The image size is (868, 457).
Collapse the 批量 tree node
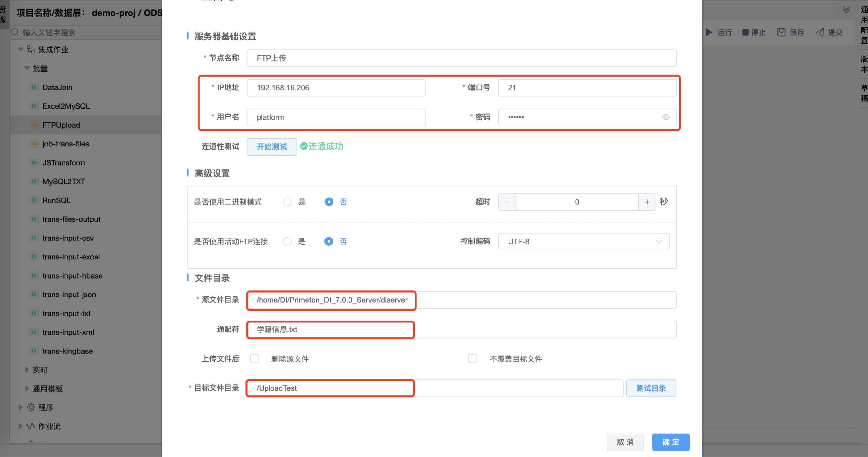[27, 68]
